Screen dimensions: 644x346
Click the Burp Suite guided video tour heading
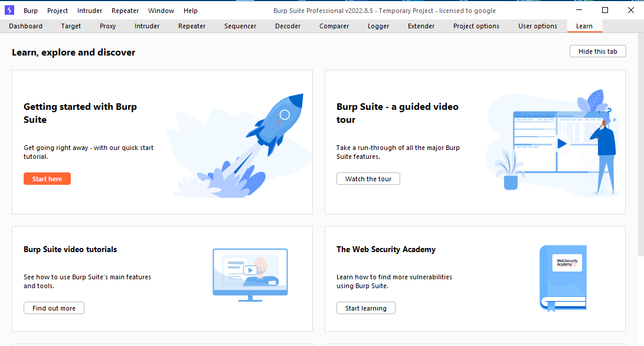(397, 113)
